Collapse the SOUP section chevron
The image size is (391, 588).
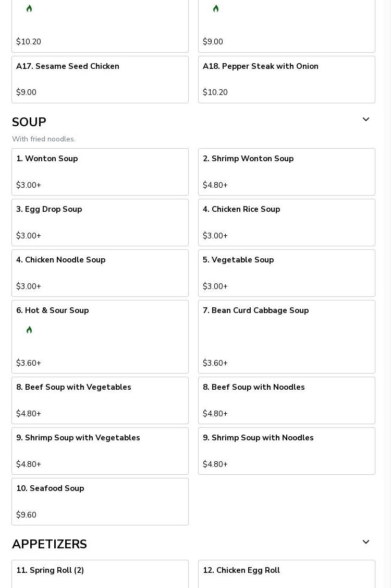(x=366, y=119)
